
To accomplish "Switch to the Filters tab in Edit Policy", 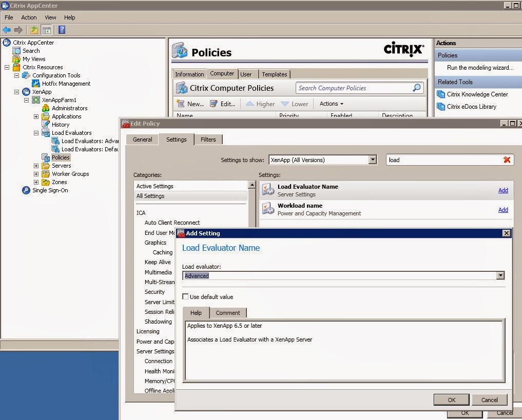I will point(208,139).
